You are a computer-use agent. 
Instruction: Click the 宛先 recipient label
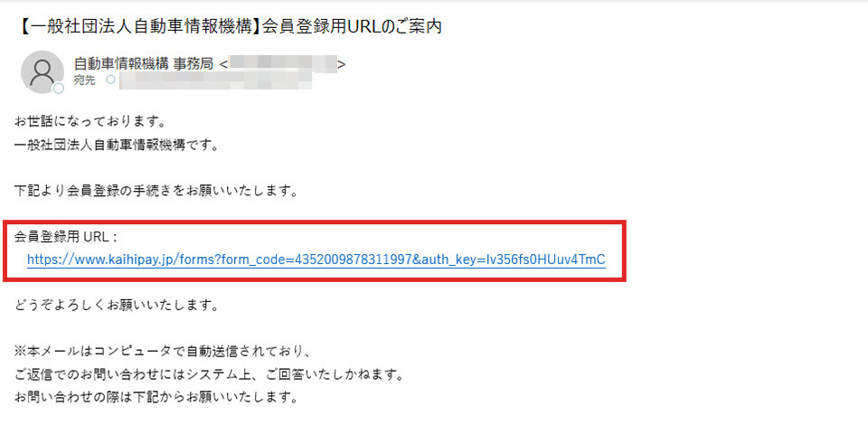pyautogui.click(x=85, y=80)
